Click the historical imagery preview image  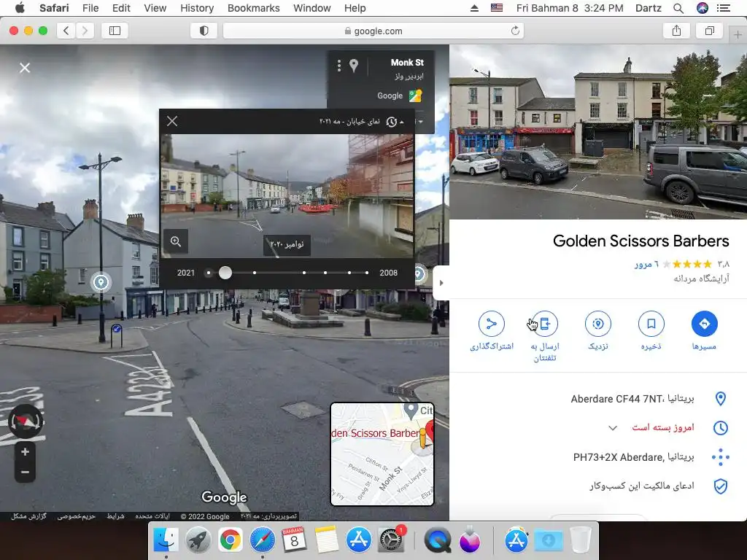287,196
